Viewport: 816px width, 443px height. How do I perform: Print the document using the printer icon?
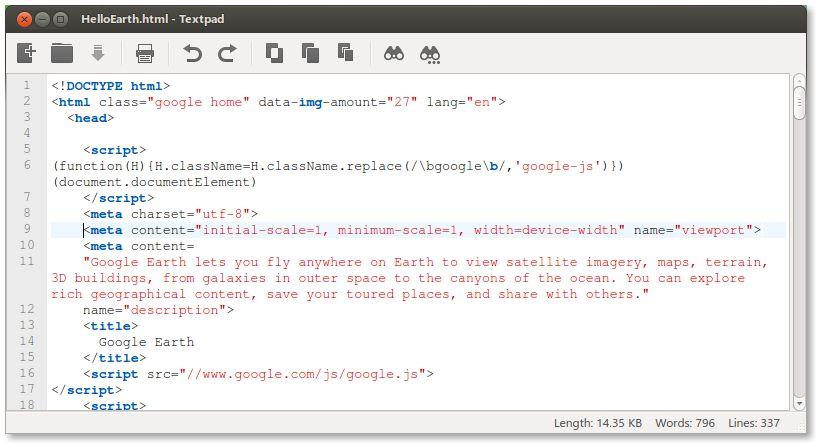pyautogui.click(x=145, y=53)
